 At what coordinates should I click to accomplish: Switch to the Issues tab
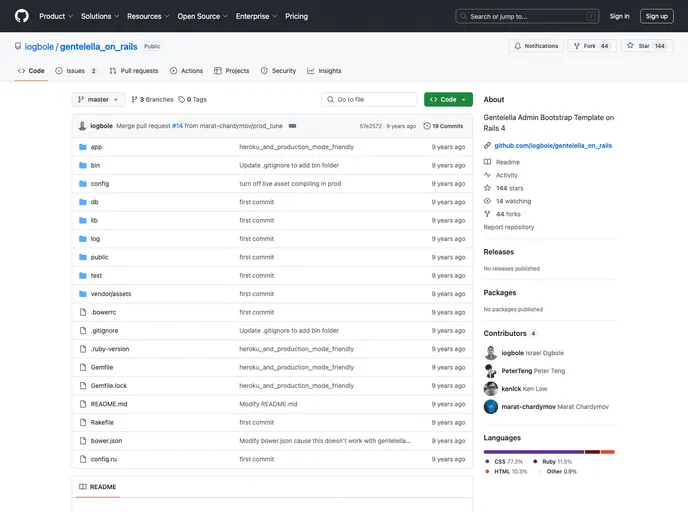coord(76,71)
